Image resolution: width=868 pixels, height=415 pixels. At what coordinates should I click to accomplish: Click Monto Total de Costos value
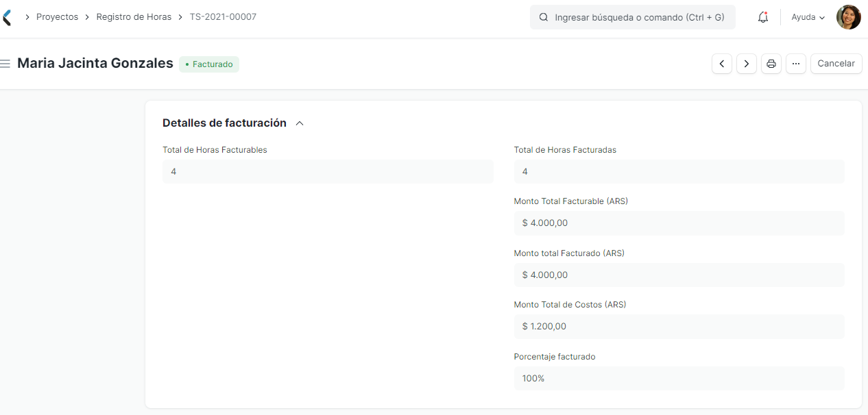[x=679, y=326]
